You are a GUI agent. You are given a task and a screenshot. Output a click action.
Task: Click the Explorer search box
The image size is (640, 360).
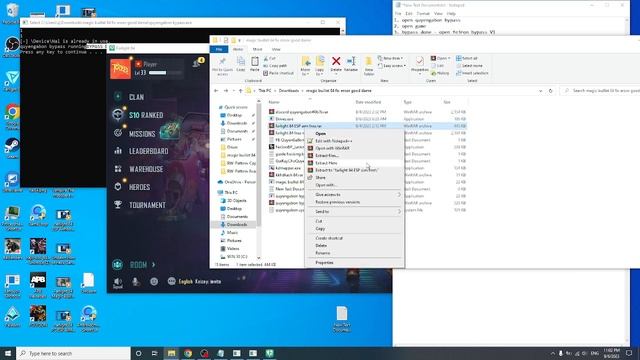600,91
